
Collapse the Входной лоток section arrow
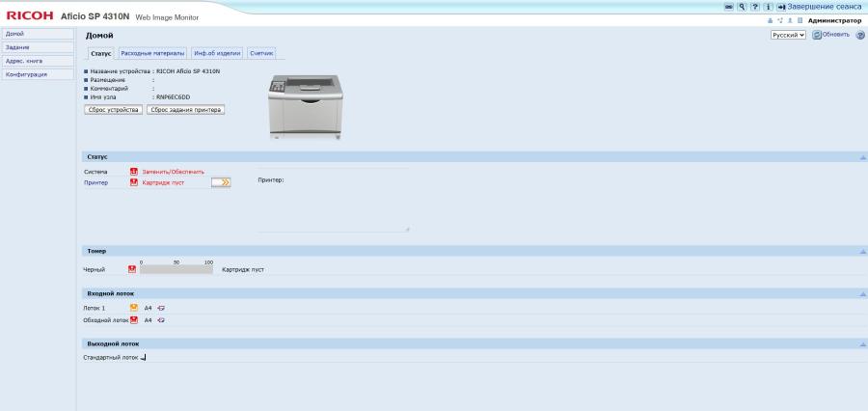pyautogui.click(x=862, y=294)
